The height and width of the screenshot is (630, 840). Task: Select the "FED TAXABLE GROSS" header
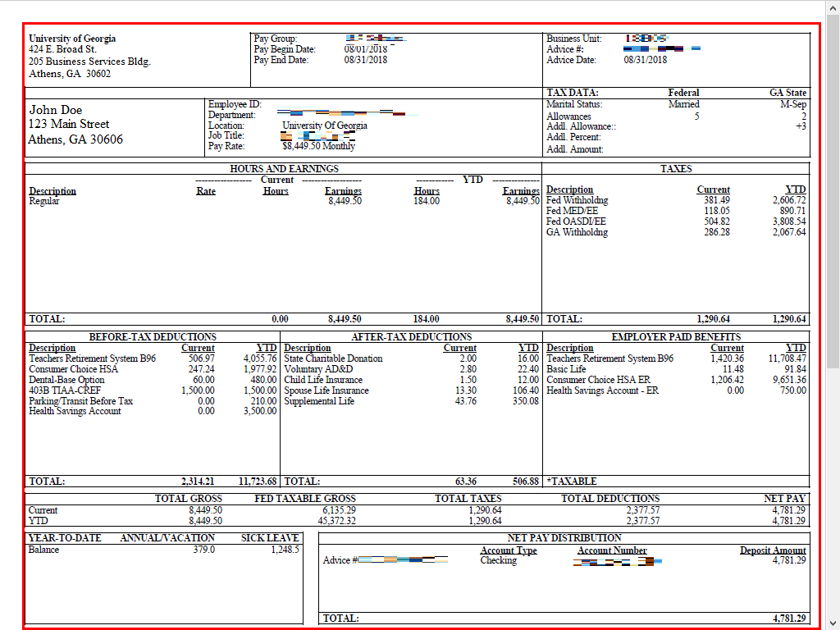tap(305, 499)
